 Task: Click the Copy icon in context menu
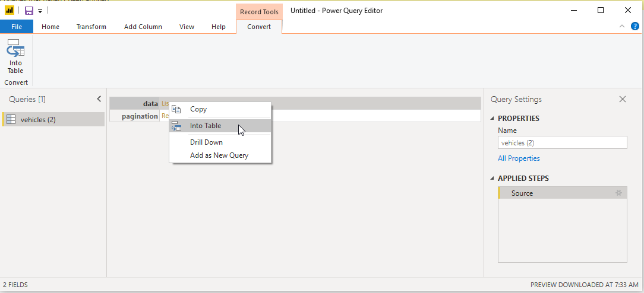click(x=176, y=109)
